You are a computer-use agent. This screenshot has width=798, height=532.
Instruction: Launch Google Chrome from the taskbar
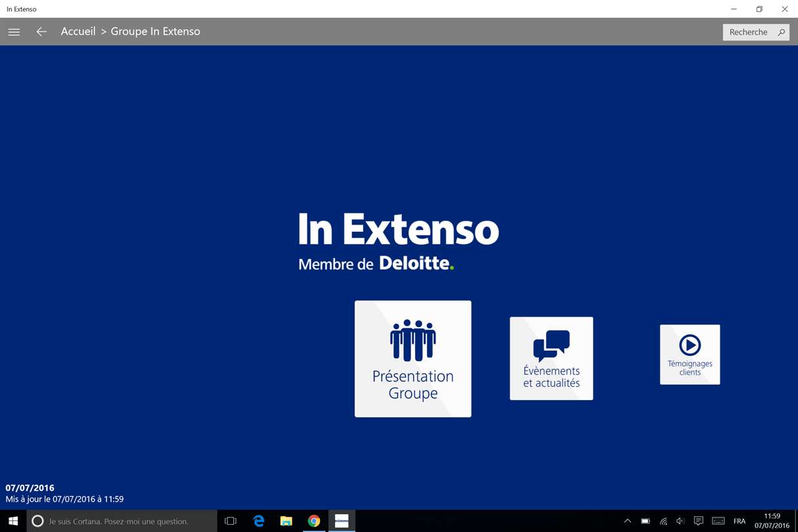[x=314, y=521]
